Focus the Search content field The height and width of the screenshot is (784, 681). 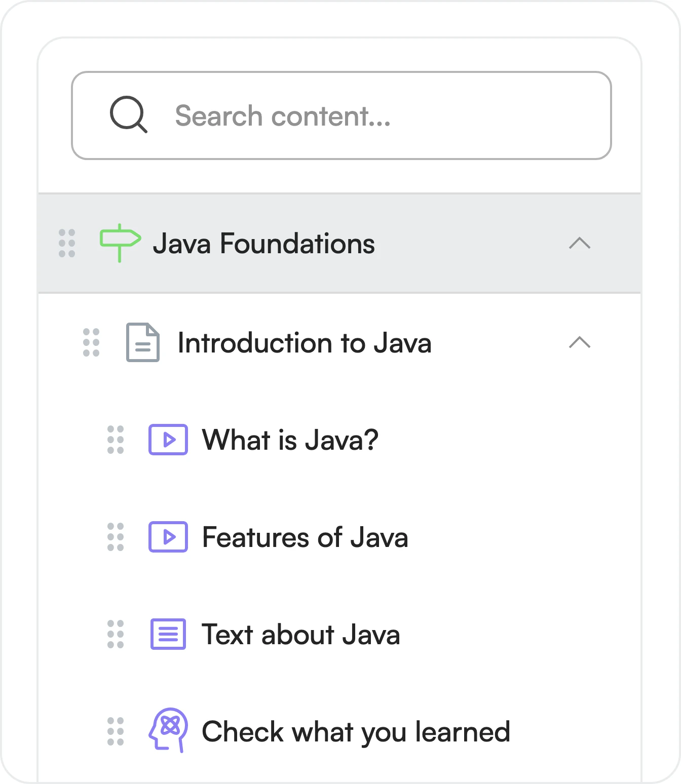[342, 115]
